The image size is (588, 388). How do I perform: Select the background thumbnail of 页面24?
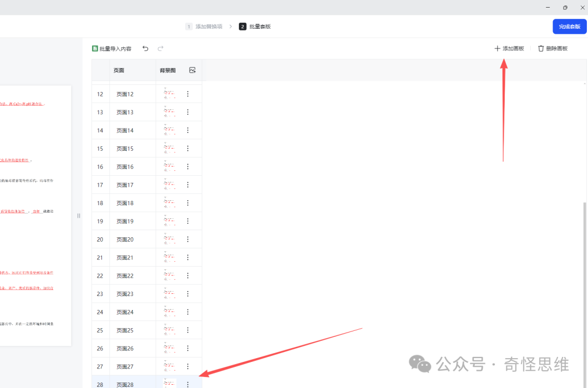pyautogui.click(x=169, y=312)
